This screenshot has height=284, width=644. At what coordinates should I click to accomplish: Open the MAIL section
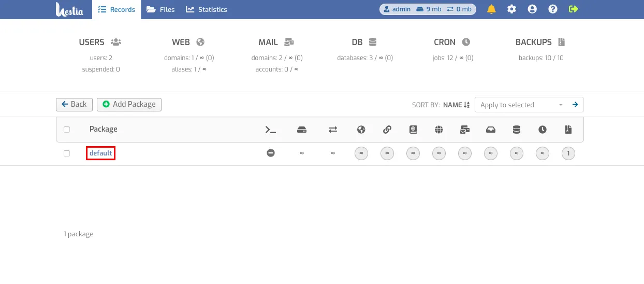[x=276, y=42]
